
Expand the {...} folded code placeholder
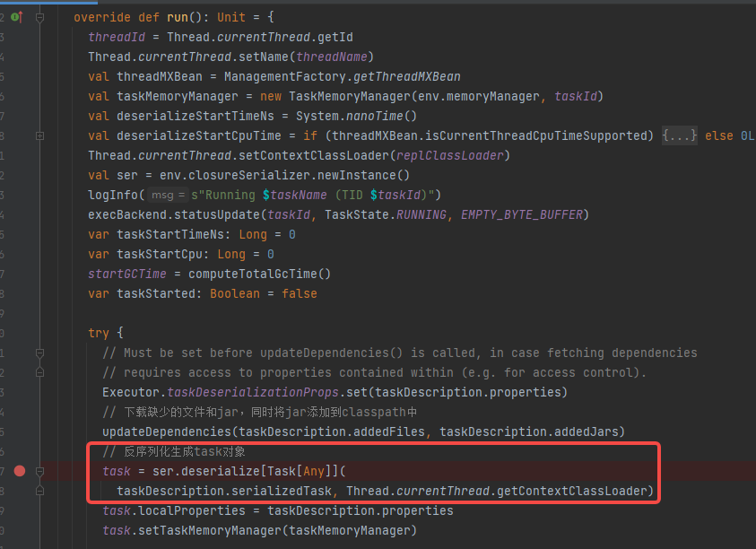point(680,135)
